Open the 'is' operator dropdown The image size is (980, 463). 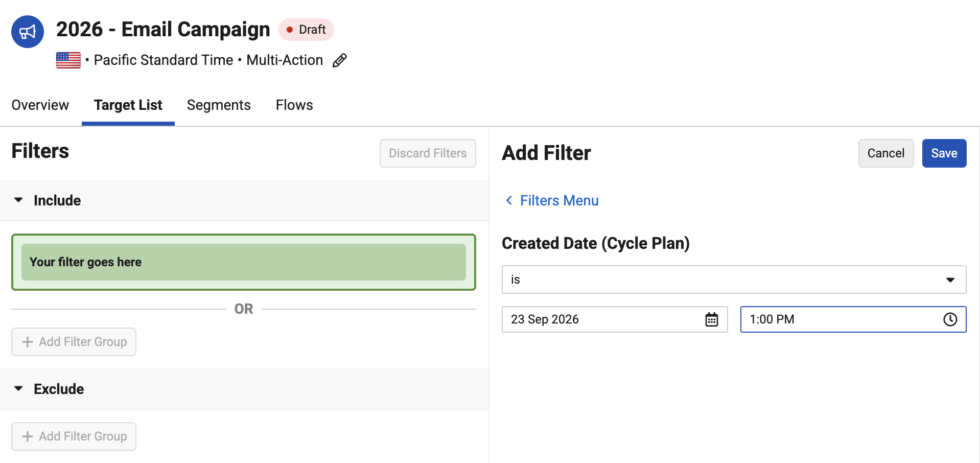(x=734, y=280)
